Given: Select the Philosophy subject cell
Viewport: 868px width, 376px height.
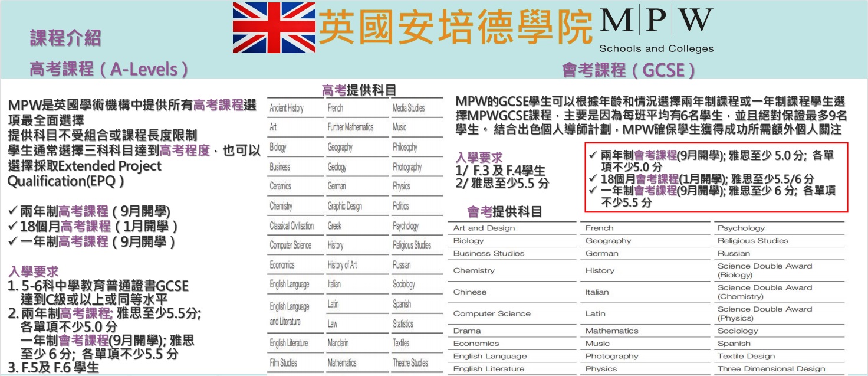Looking at the screenshot, I should click(405, 147).
